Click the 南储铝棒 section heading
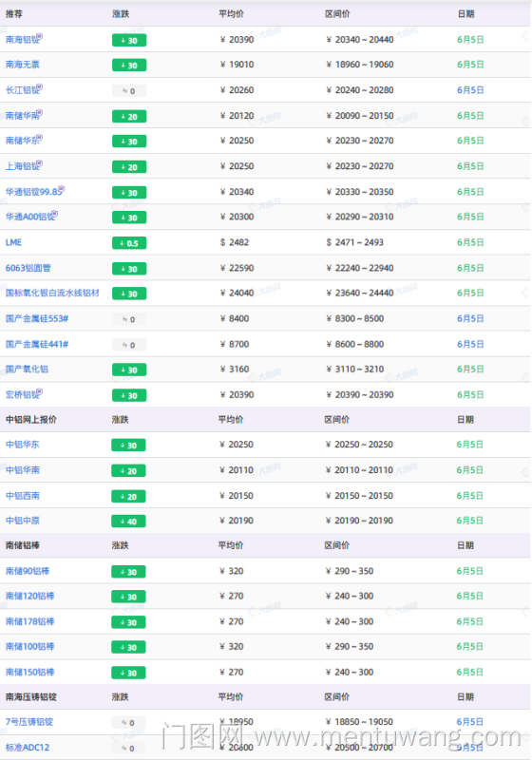 pos(22,545)
